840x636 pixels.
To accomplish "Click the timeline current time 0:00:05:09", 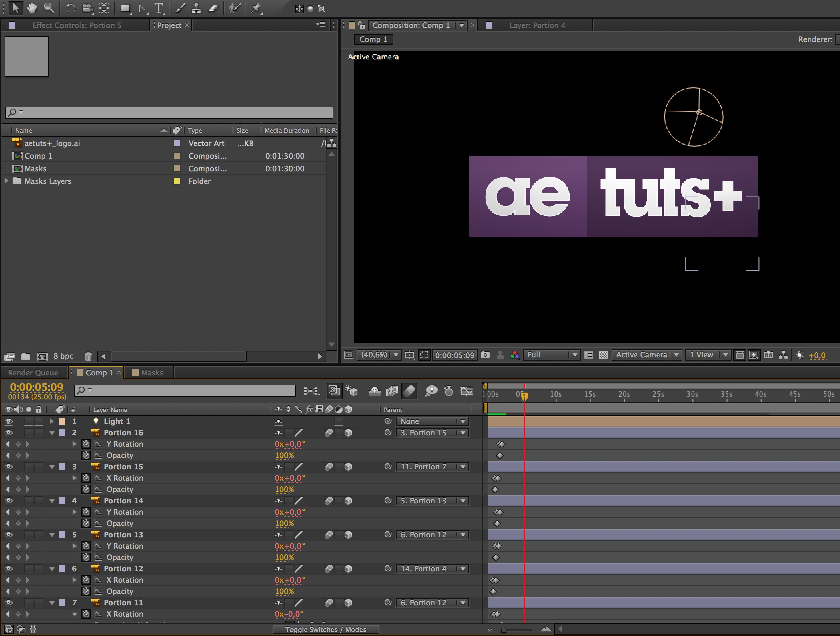I will [36, 387].
